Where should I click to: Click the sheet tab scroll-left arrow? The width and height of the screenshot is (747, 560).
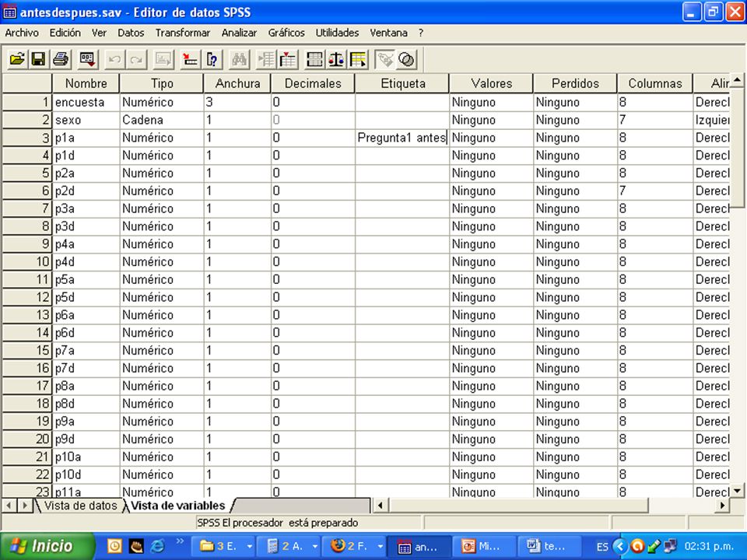point(9,506)
